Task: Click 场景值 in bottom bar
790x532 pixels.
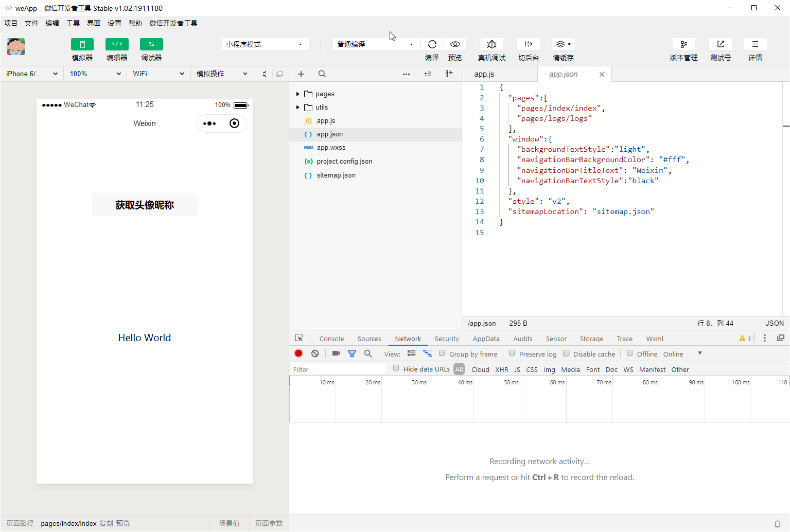Action: point(229,523)
